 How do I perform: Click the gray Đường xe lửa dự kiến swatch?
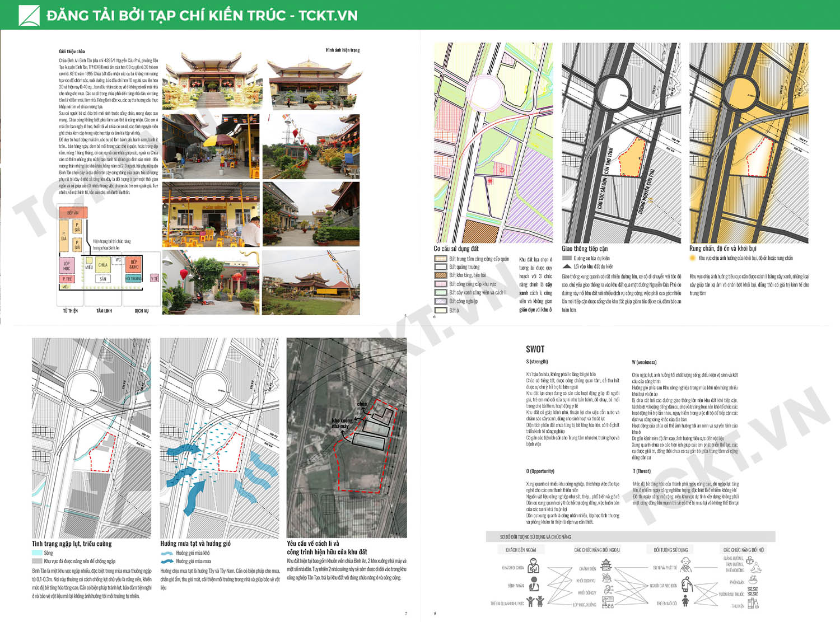coord(567,259)
